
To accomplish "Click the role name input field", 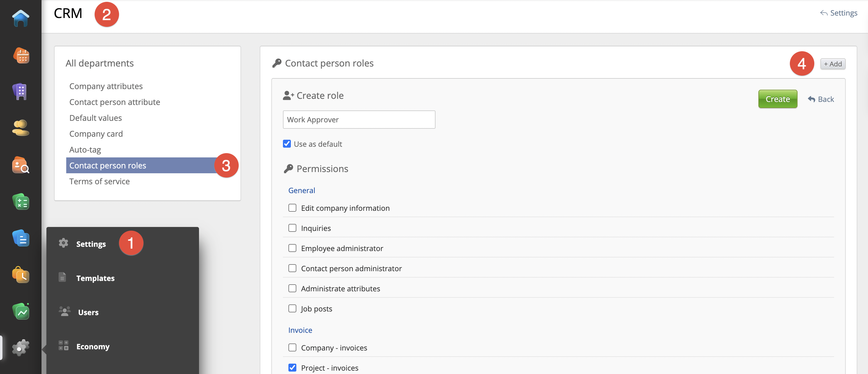I will tap(359, 120).
